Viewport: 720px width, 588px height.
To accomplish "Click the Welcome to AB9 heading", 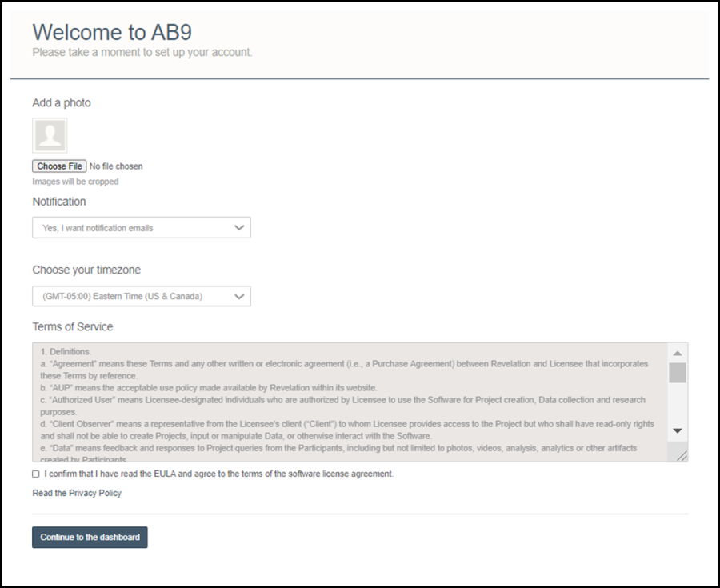I will point(112,32).
